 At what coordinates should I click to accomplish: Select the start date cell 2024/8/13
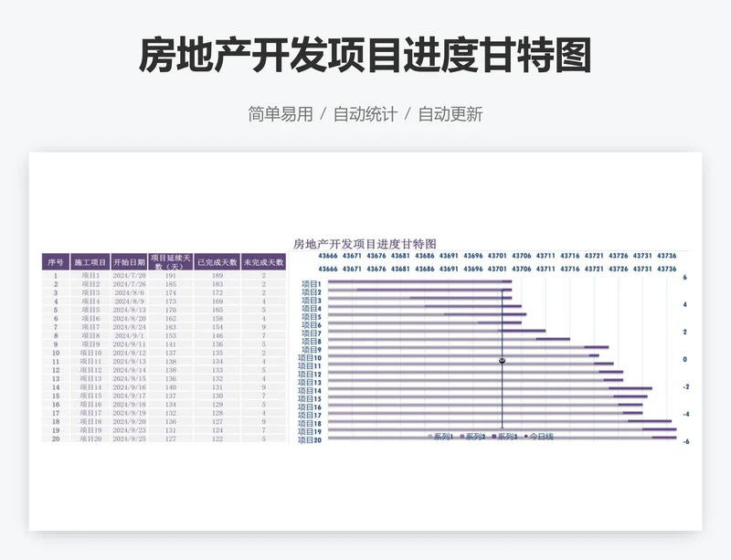pyautogui.click(x=129, y=310)
